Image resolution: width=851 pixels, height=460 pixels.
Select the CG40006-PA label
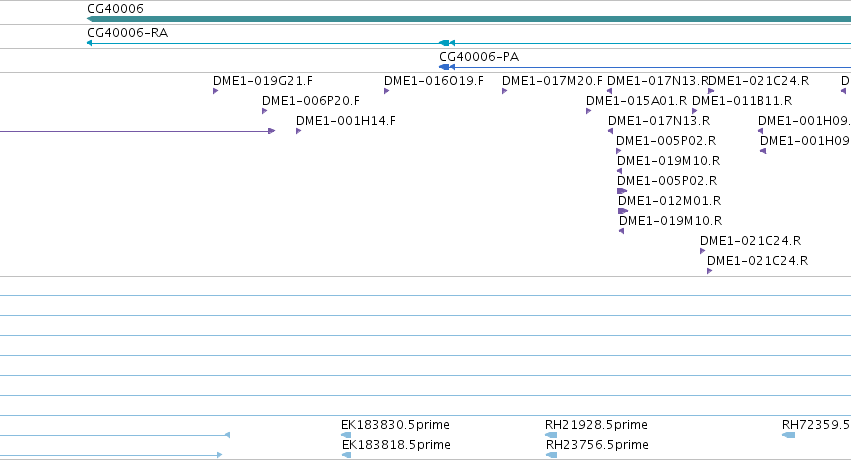[x=479, y=56]
